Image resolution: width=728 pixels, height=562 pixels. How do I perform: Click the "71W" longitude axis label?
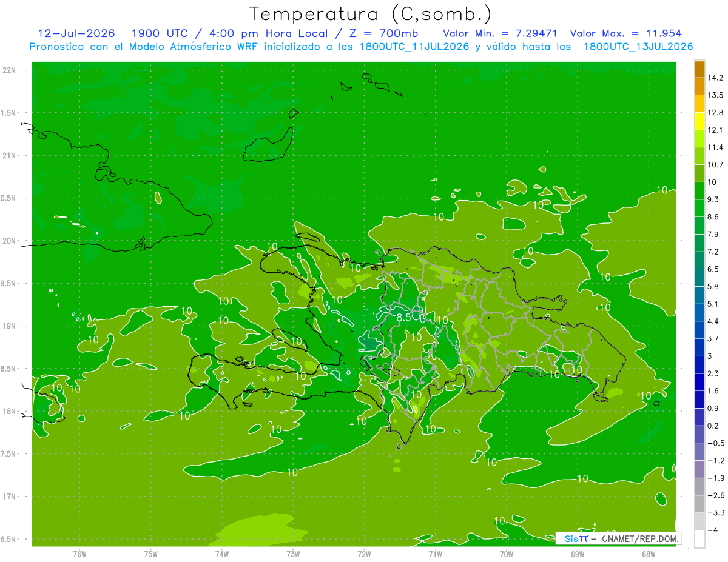coord(435,554)
